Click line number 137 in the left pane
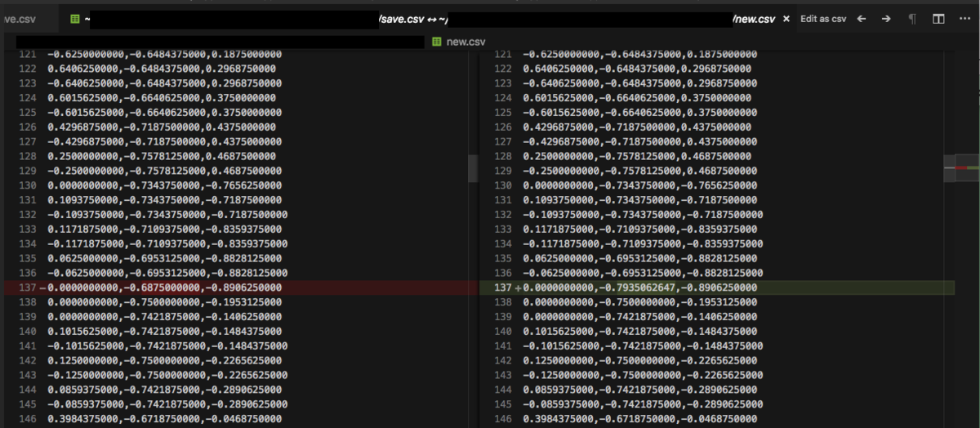Image resolution: width=980 pixels, height=428 pixels. [x=27, y=288]
